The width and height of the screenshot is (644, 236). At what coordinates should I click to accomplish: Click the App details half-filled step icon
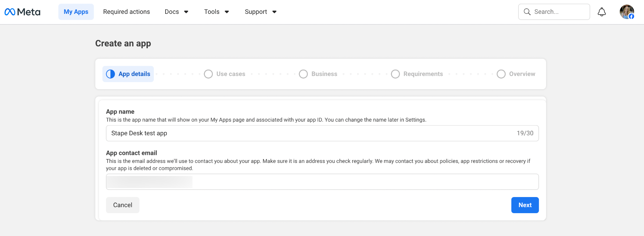110,74
